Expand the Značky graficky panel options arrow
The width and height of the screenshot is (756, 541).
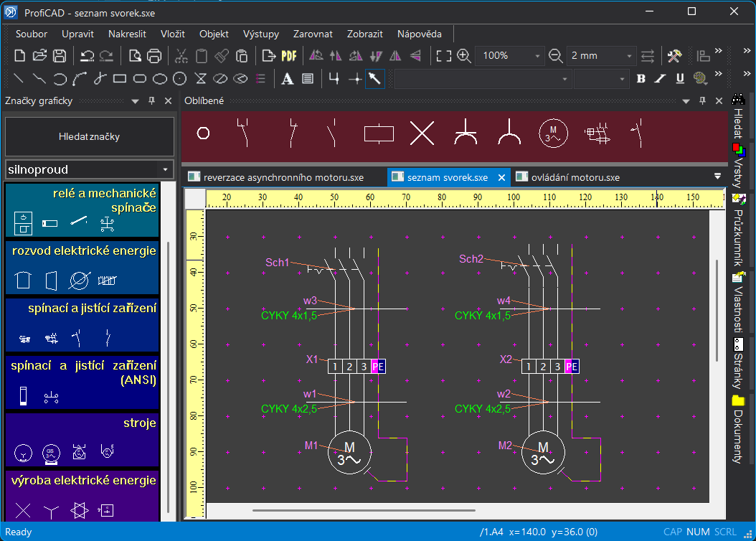tap(135, 101)
